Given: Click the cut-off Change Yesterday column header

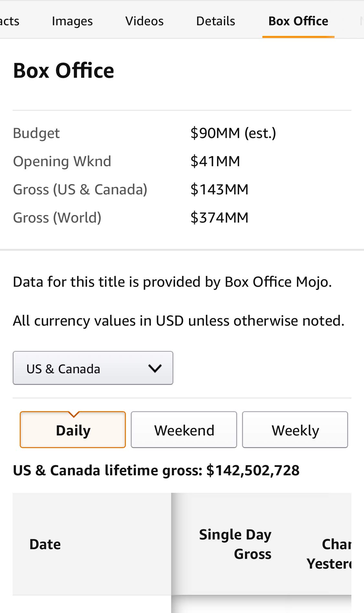Looking at the screenshot, I should pos(329,554).
